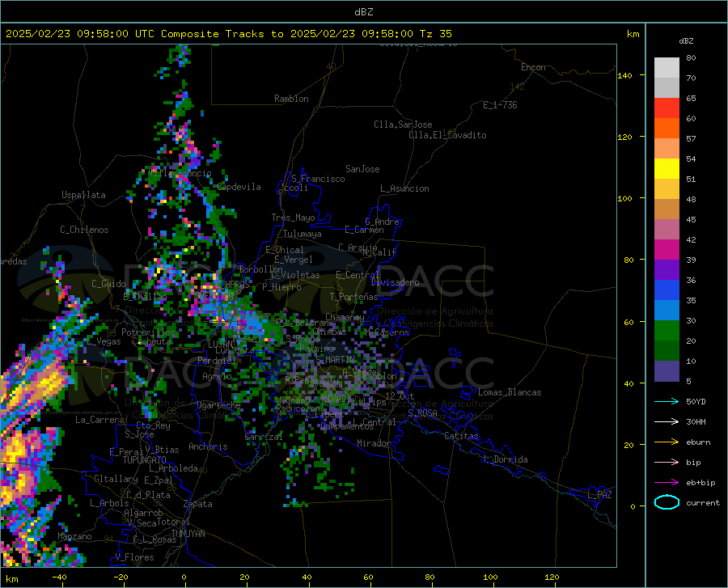Screen dimensions: 728x588
Task: Click the 'Potrerillos' map label
Action: (148, 332)
